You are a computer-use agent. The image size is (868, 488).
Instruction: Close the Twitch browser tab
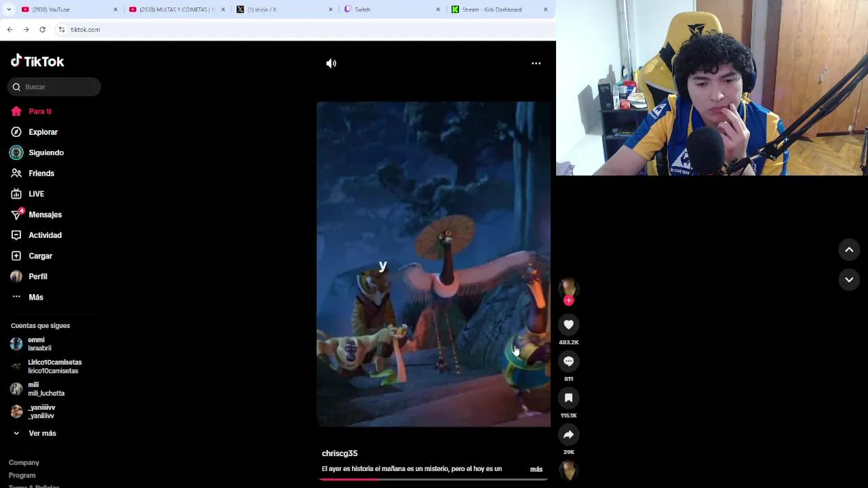point(438,9)
